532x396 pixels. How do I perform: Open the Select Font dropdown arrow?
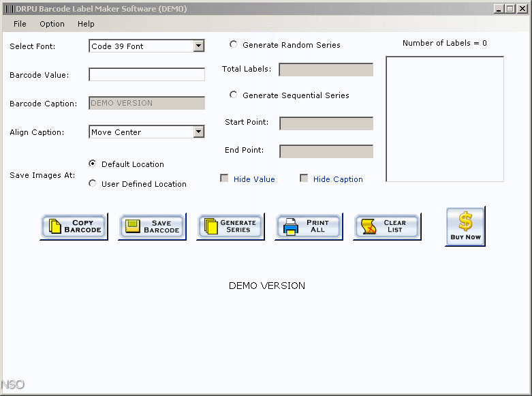[x=199, y=46]
